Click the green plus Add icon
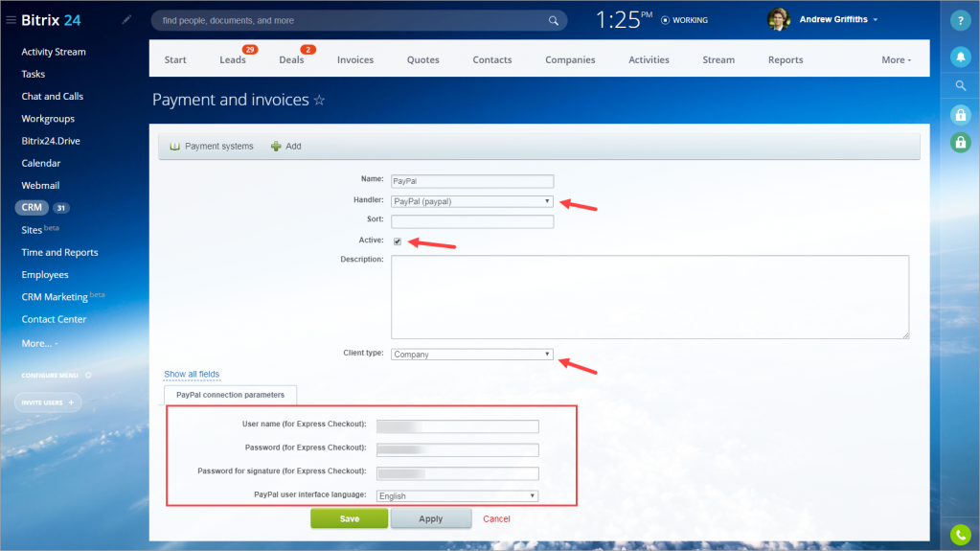This screenshot has width=980, height=551. point(276,147)
